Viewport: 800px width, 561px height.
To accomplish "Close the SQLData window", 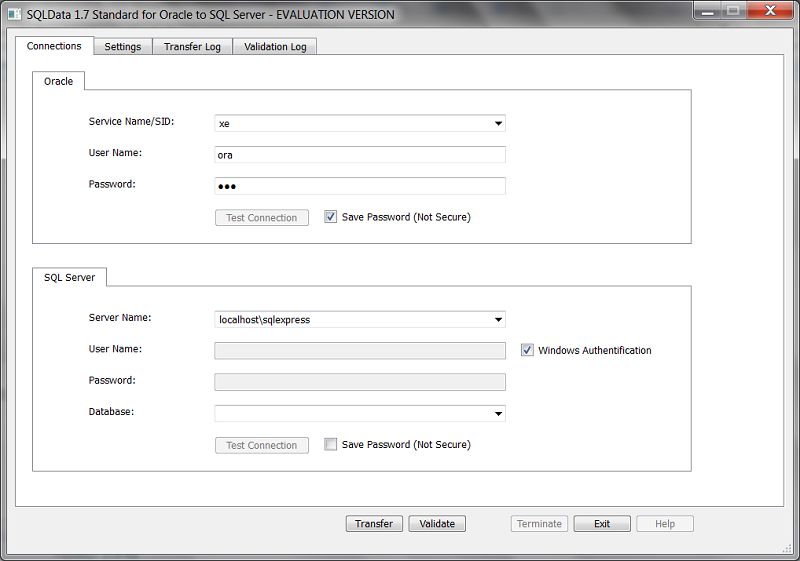I will pyautogui.click(x=770, y=11).
